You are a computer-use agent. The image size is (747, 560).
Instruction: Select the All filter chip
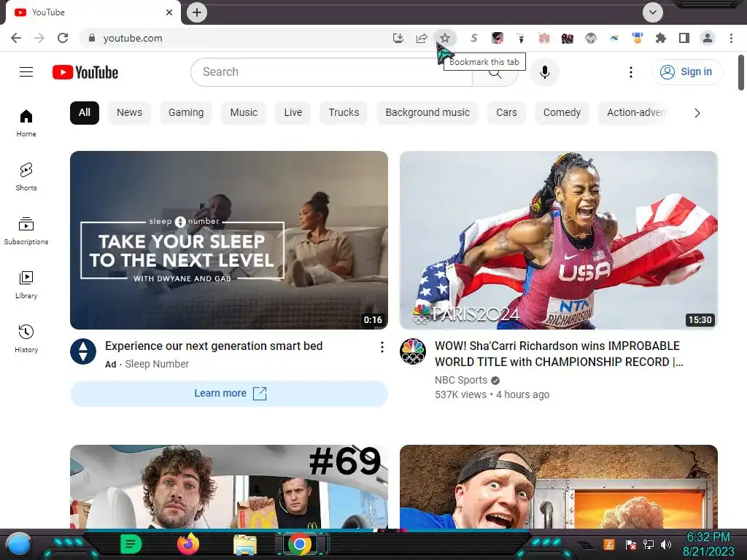[85, 113]
